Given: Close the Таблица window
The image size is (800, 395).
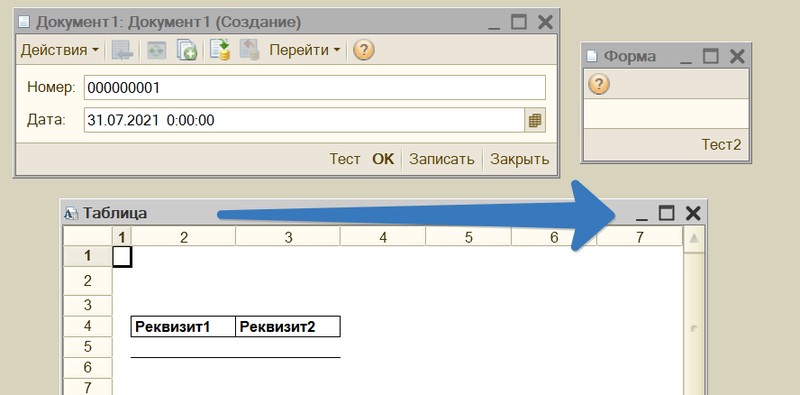Looking at the screenshot, I should coord(692,213).
